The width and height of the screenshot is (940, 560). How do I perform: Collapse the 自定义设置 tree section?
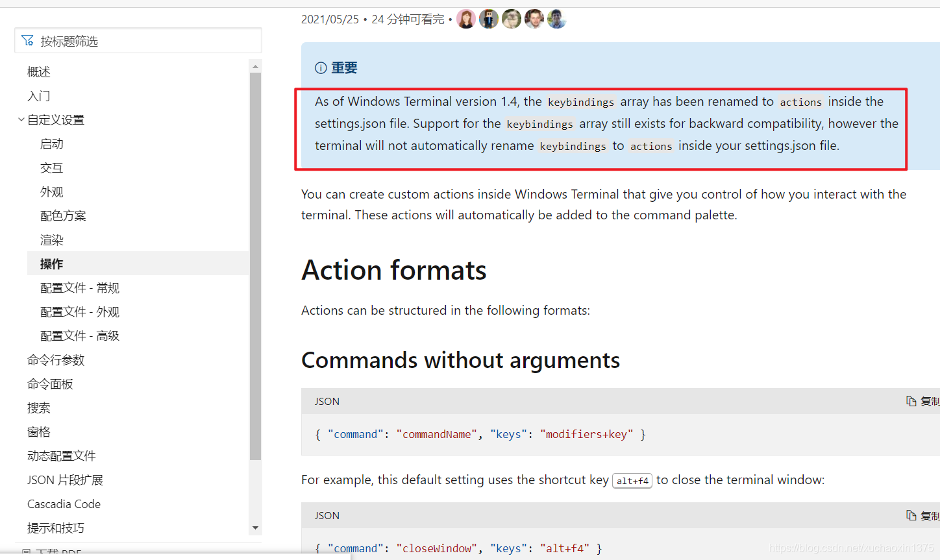(21, 119)
